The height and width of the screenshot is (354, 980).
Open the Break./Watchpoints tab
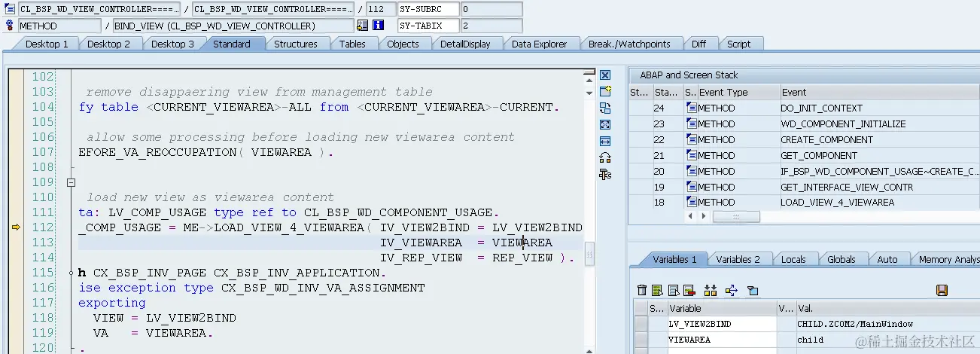coord(629,44)
